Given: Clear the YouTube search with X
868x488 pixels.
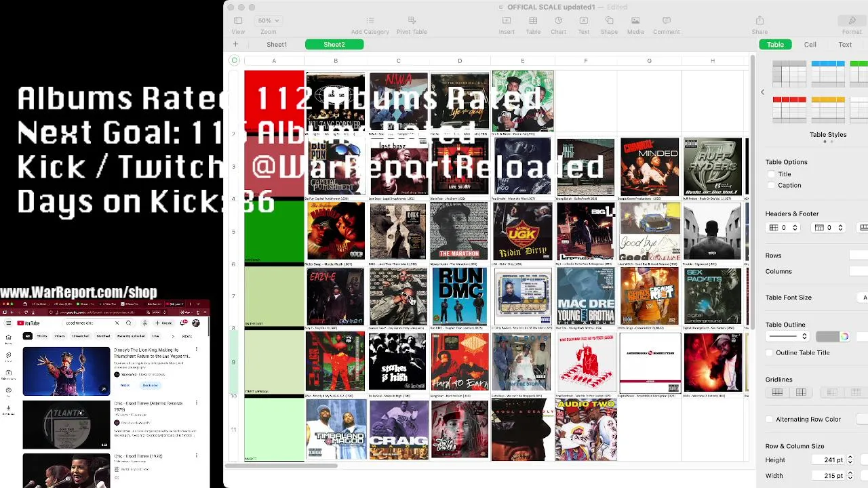Looking at the screenshot, I should pyautogui.click(x=117, y=323).
